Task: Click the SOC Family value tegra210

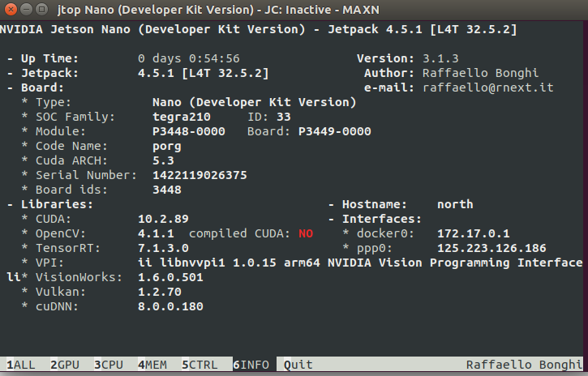Action: point(182,117)
